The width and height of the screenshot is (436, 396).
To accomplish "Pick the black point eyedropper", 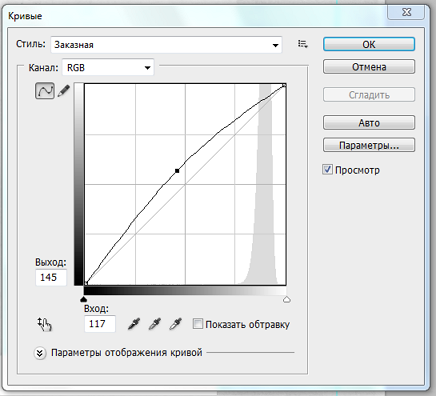I will [134, 324].
